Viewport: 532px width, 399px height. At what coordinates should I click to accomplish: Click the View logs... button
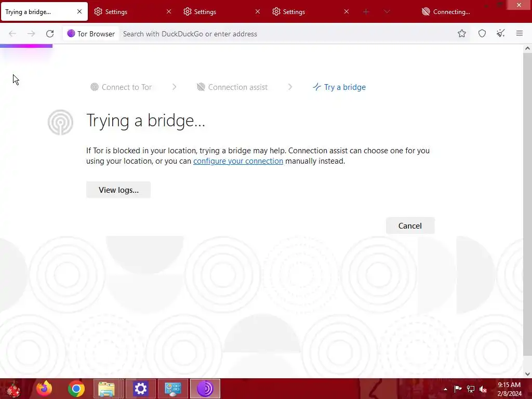click(x=118, y=190)
